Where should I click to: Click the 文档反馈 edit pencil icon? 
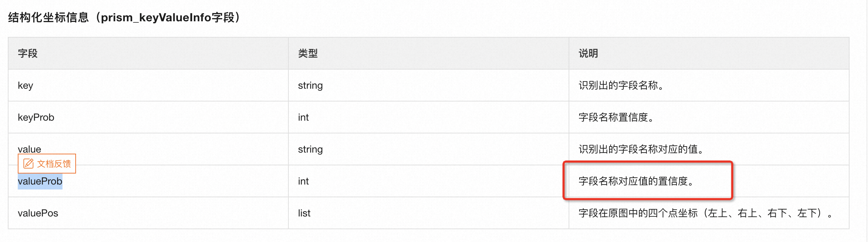(28, 164)
